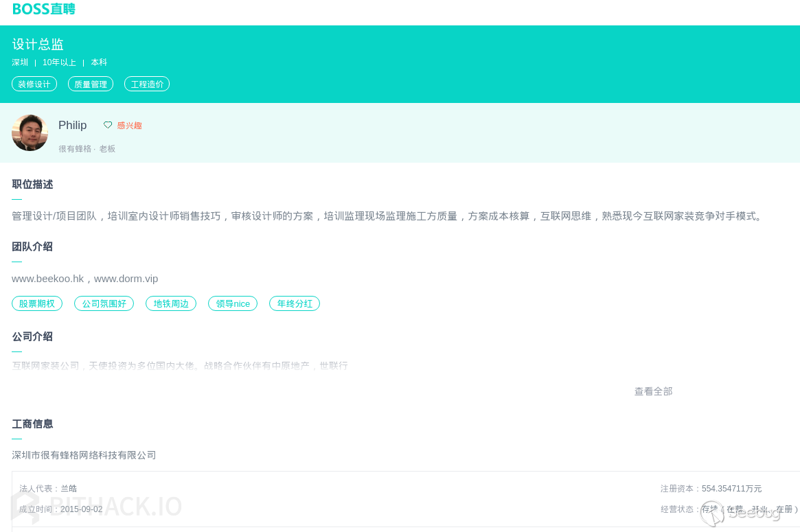Click the 股票期权 benefit tag

click(x=37, y=303)
